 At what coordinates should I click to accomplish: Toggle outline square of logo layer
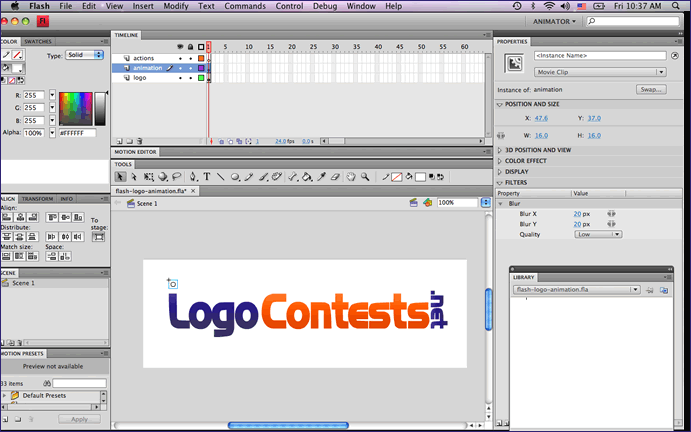click(x=201, y=78)
